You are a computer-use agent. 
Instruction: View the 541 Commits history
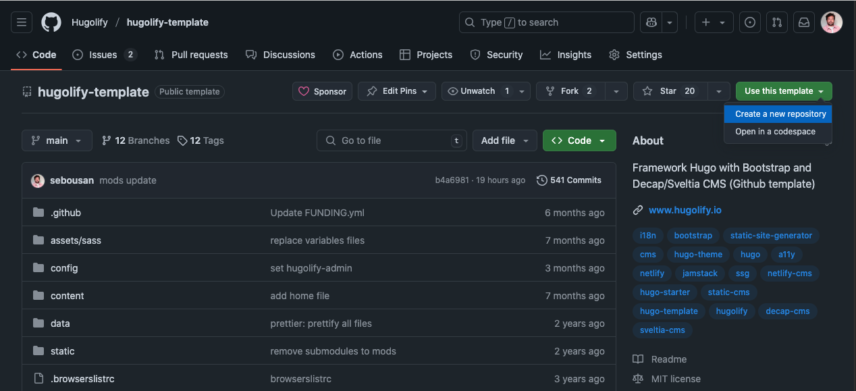tap(569, 180)
